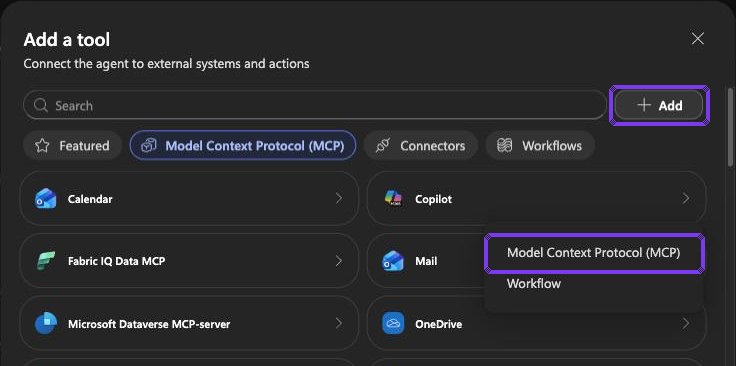Click the Mail Outlook icon
736x366 pixels.
point(393,261)
